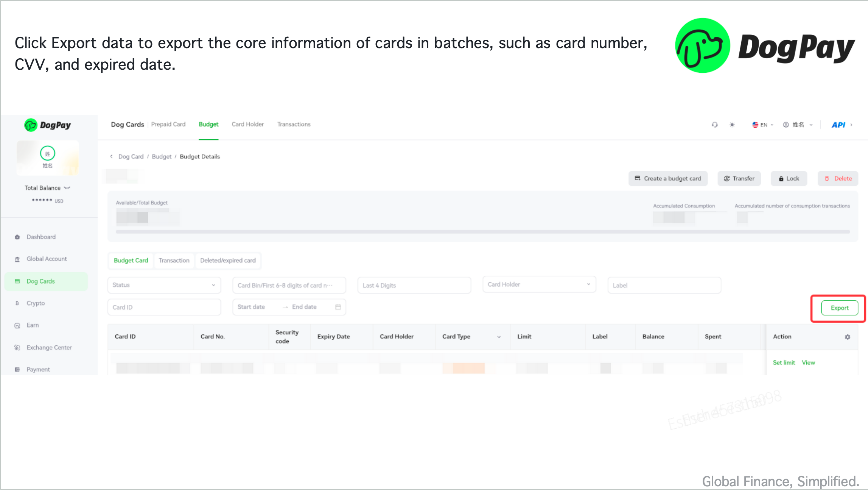The height and width of the screenshot is (490, 868).
Task: Click Dog Card breadcrumb link
Action: coord(131,156)
